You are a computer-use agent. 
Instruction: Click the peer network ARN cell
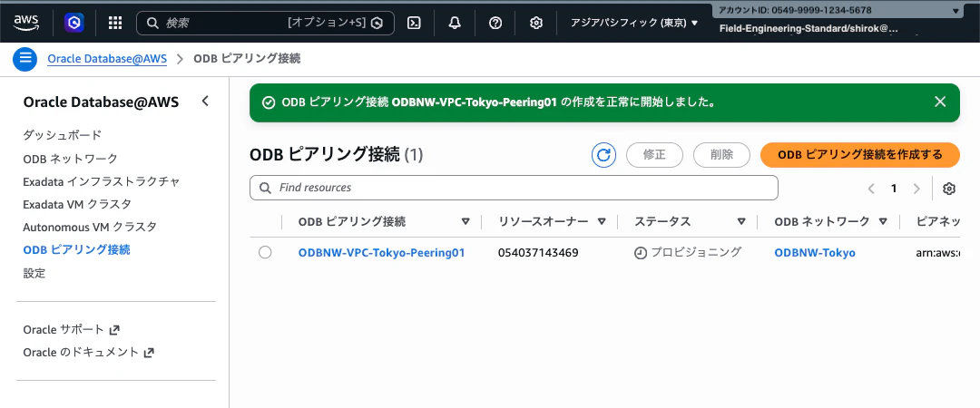(938, 253)
